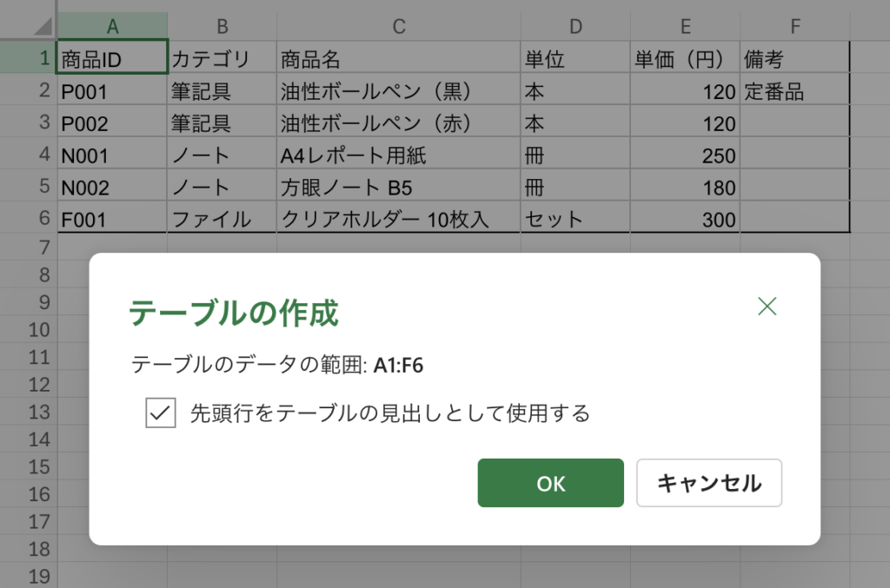Click cell with クリアホルダー 10枚入
The width and height of the screenshot is (890, 588).
tap(399, 219)
